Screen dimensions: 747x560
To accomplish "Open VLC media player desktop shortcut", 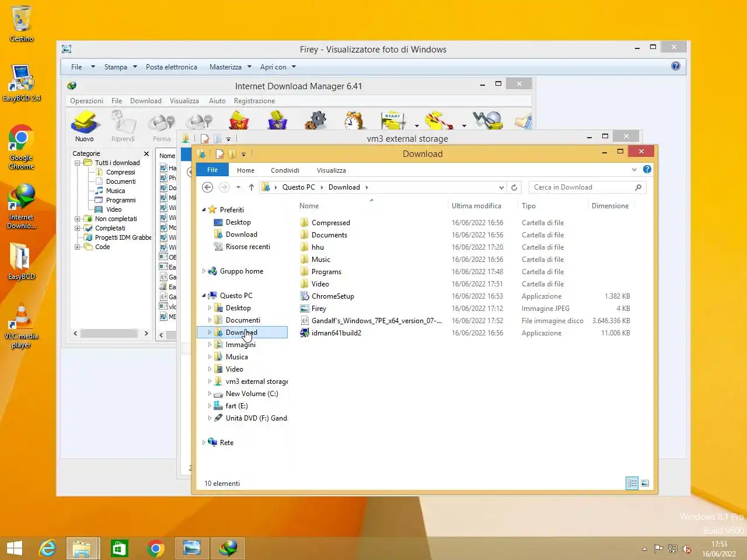I will coord(21,325).
